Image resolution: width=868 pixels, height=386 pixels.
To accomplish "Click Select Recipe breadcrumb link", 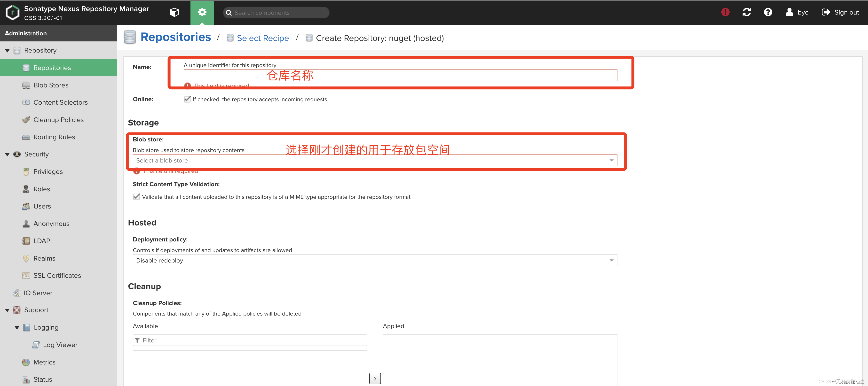I will pos(262,38).
